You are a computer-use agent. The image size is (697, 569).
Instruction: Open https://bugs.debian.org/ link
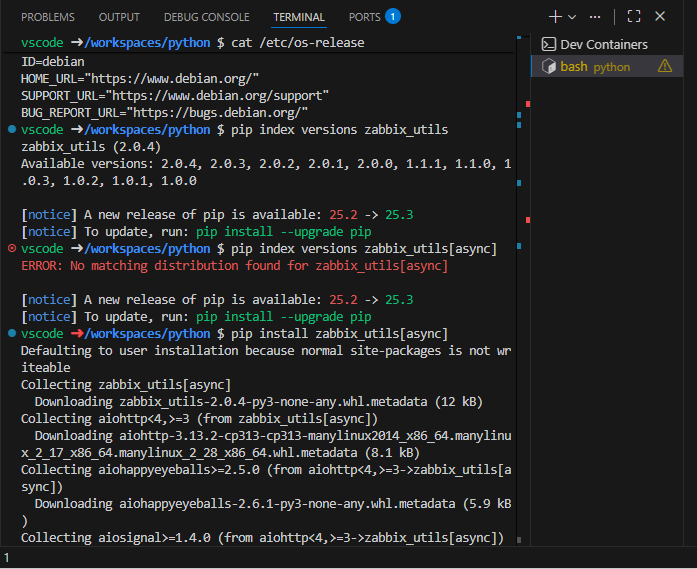(x=217, y=112)
